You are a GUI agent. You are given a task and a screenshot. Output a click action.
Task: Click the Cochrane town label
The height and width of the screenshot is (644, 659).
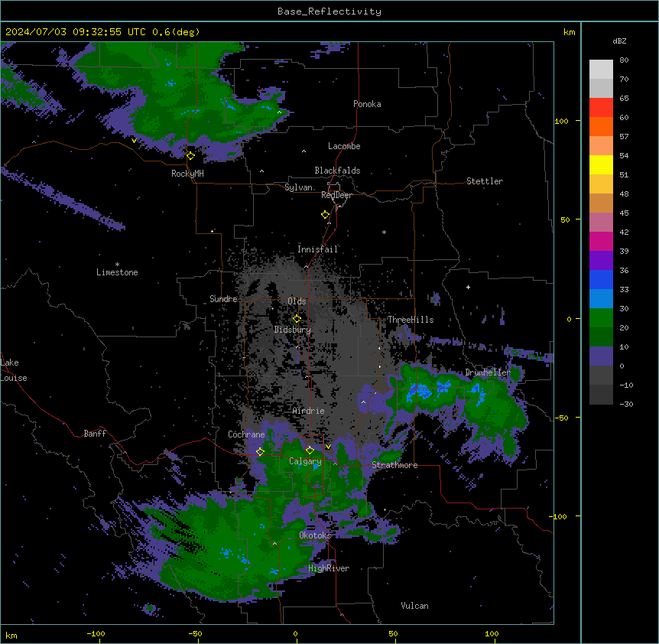coord(246,434)
